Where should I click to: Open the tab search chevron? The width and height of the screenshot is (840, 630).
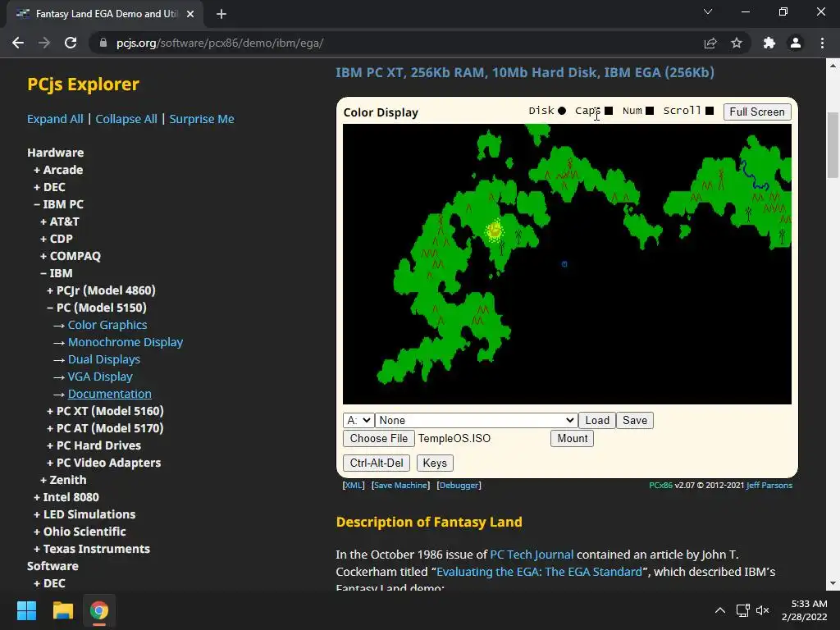coord(708,11)
